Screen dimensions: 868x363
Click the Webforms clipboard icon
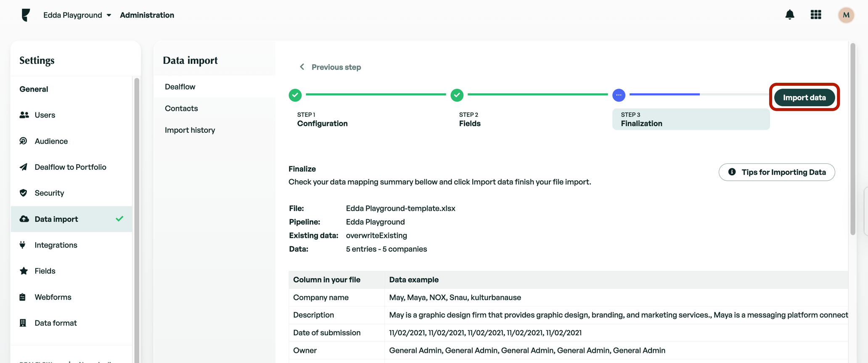[x=23, y=297]
